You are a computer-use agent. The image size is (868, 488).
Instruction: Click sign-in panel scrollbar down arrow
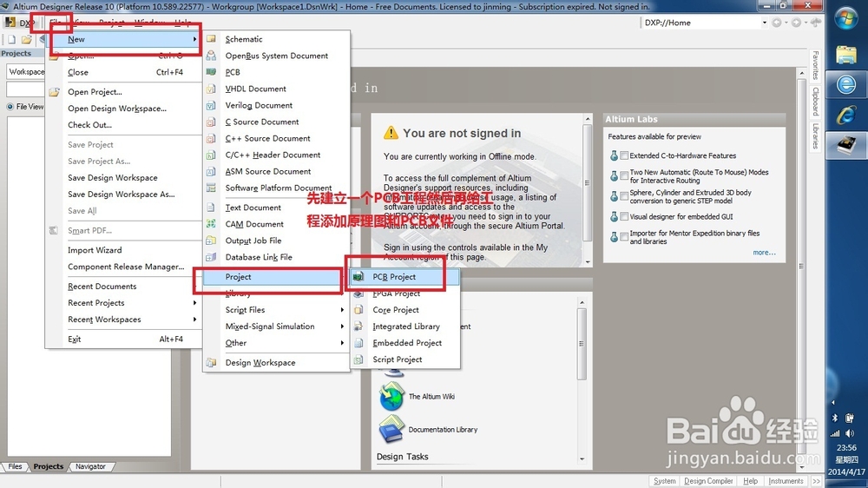[588, 262]
